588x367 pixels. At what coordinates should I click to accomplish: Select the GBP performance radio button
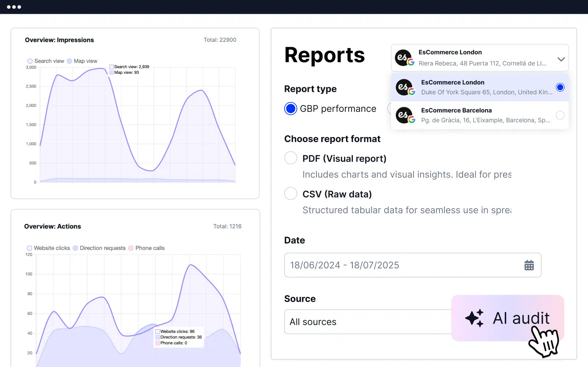pyautogui.click(x=291, y=109)
